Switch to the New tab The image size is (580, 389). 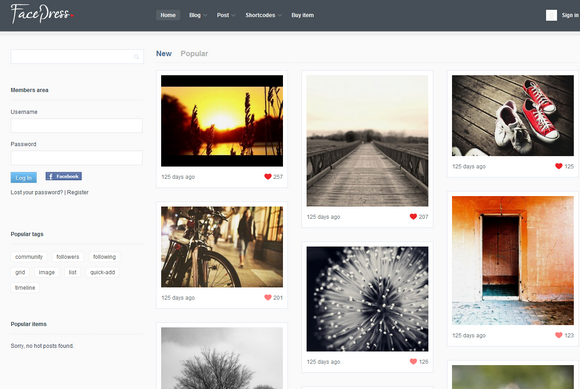click(x=163, y=54)
